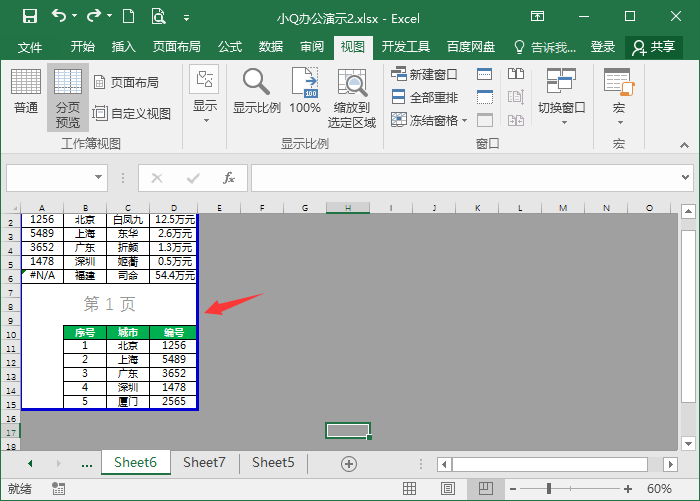The width and height of the screenshot is (700, 501).
Task: Open the Review (审阅) tab
Action: (312, 47)
